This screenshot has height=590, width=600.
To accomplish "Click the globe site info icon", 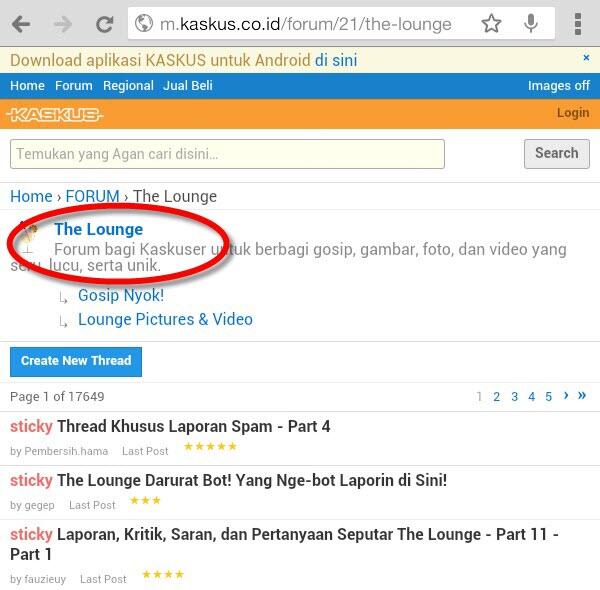I will coord(144,23).
